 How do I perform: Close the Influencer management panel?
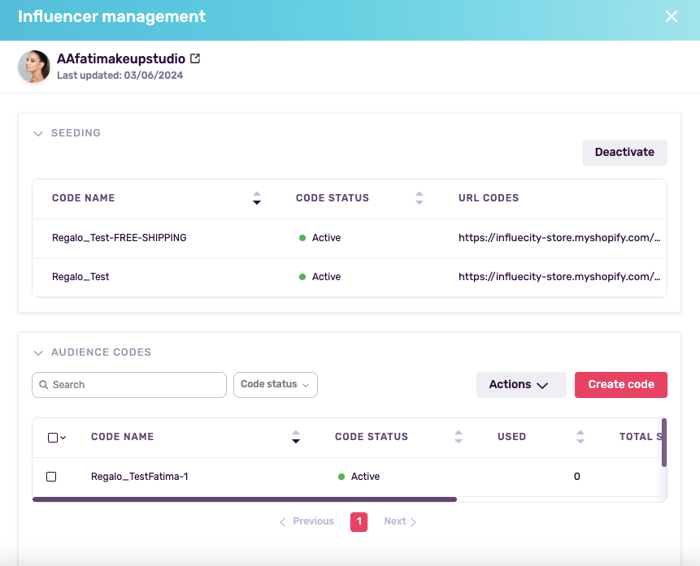click(671, 16)
